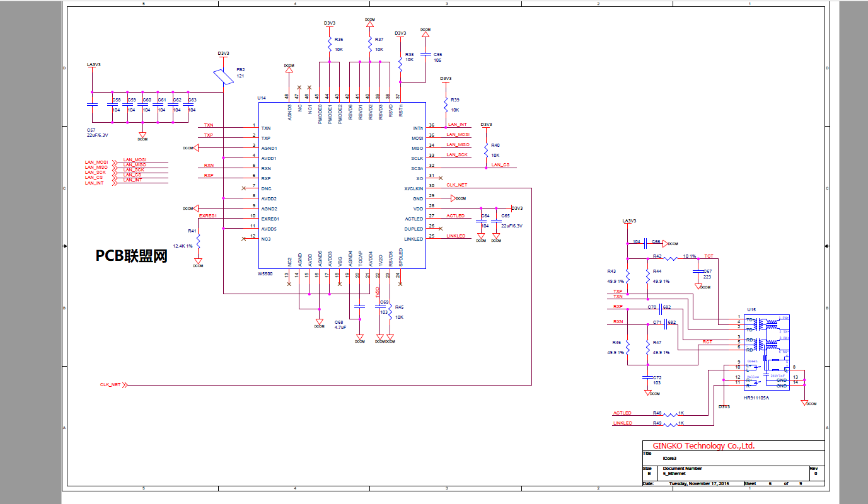The image size is (868, 504).
Task: Select the R43 resistor label
Action: (x=611, y=271)
